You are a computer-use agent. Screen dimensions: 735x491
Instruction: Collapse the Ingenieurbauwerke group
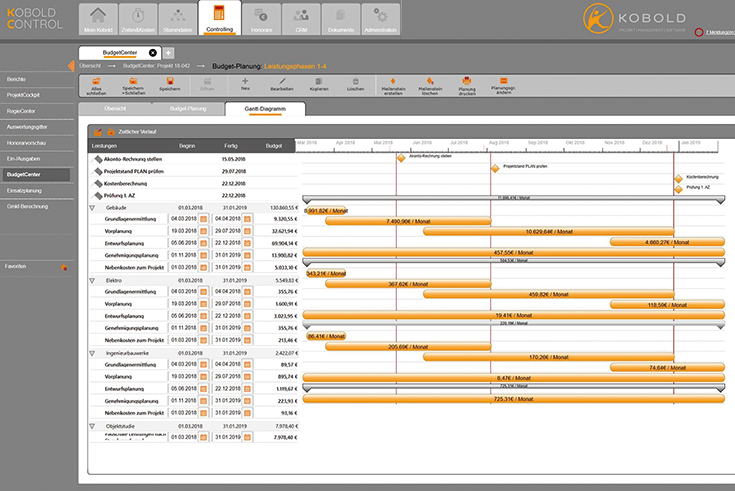(93, 353)
